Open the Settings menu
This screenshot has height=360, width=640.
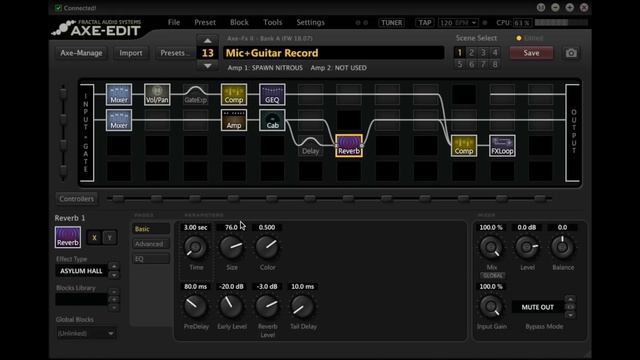point(311,22)
